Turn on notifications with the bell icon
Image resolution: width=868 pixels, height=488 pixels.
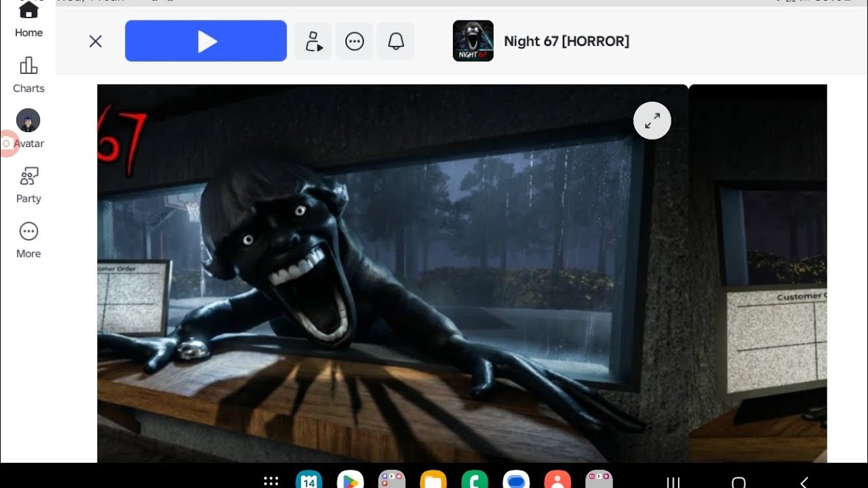[x=396, y=41]
